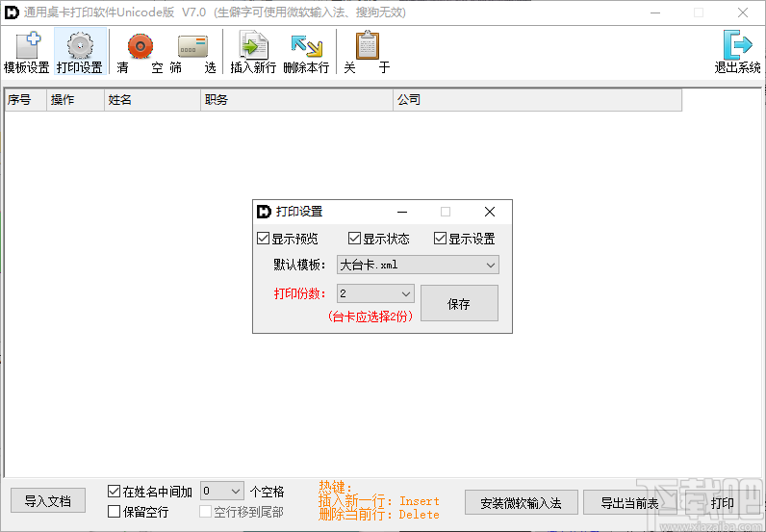This screenshot has width=766, height=532.
Task: Open the 打印份数 copies dropdown
Action: point(375,293)
